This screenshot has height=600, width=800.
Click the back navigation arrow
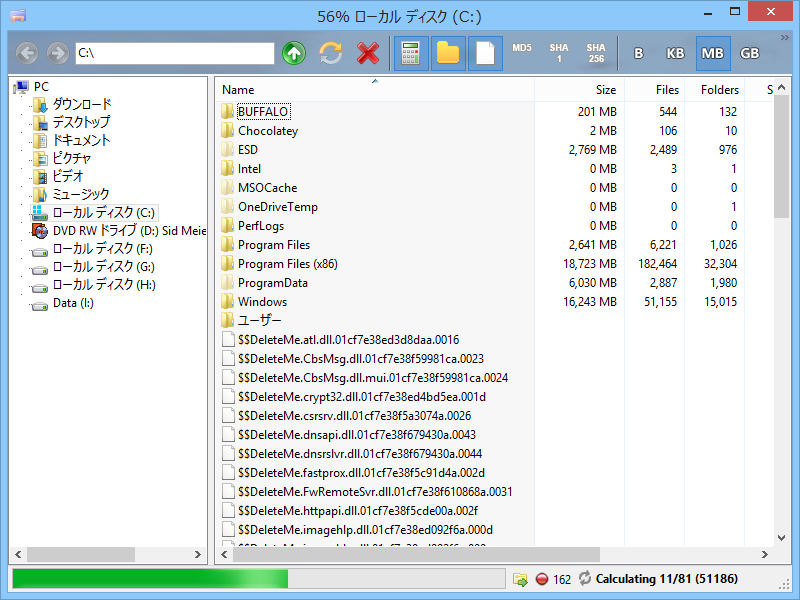point(26,53)
